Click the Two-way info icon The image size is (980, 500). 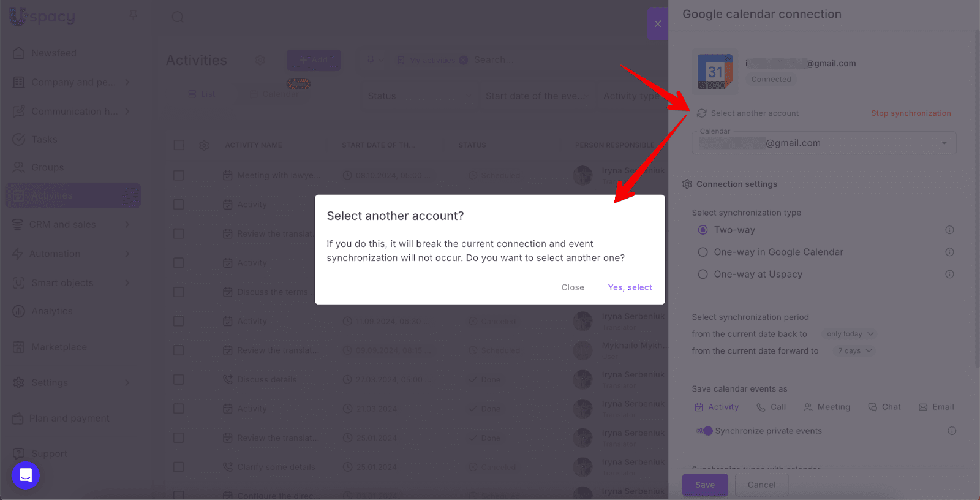949,230
